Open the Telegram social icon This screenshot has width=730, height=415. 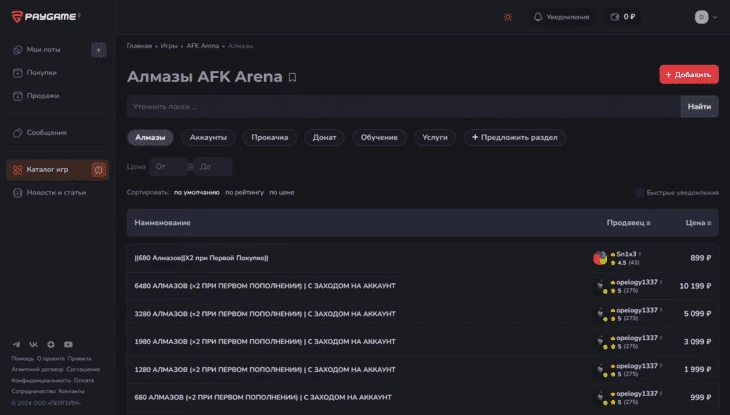click(16, 345)
